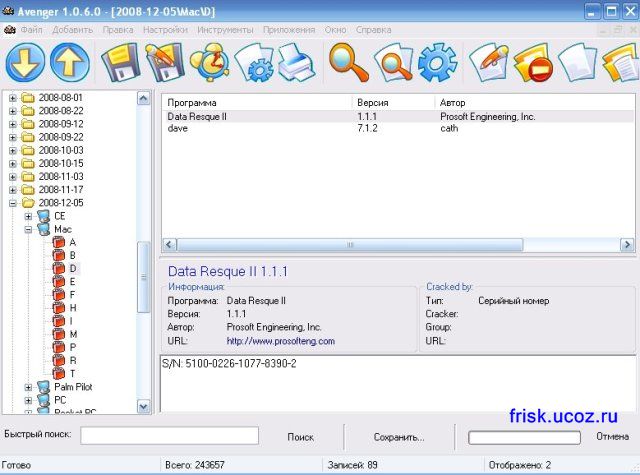The image size is (640, 475).
Task: Click the folder with red minus icon
Action: click(x=533, y=62)
